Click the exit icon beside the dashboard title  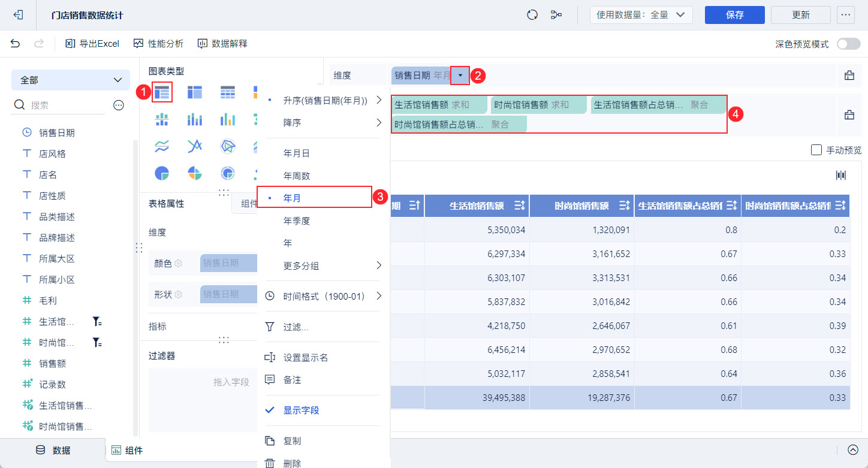18,15
